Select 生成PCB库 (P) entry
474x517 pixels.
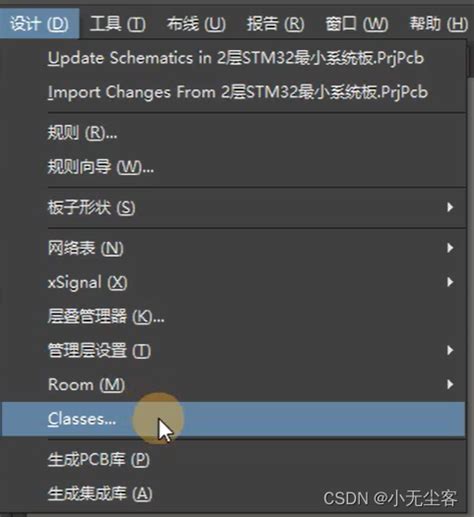99,460
